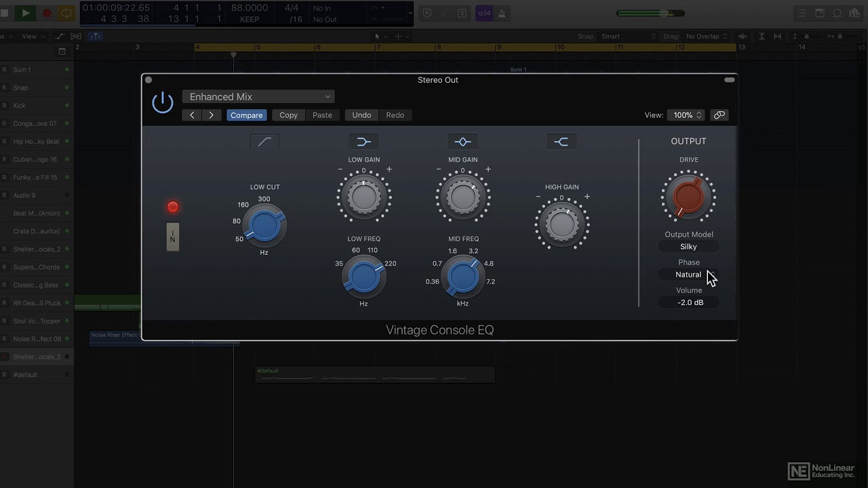Viewport: 868px width, 488px height.
Task: Click the LOW CUT blue frequency knob
Action: click(264, 226)
